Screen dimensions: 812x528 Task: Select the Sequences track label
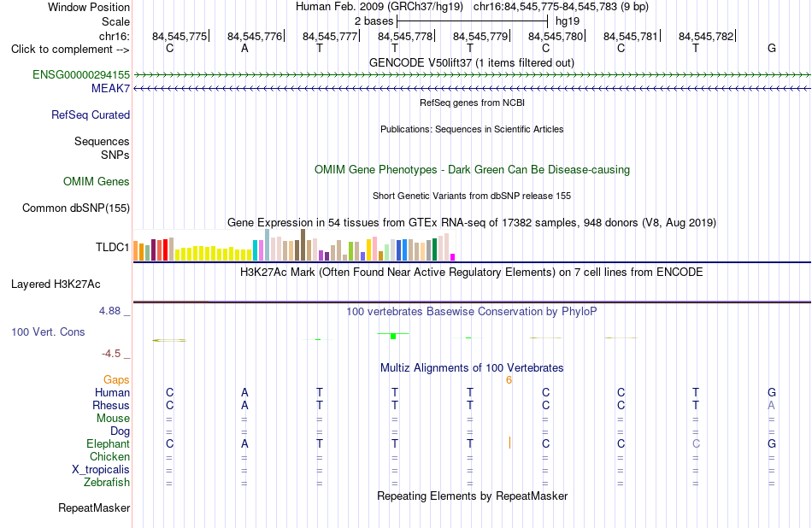pyautogui.click(x=102, y=141)
